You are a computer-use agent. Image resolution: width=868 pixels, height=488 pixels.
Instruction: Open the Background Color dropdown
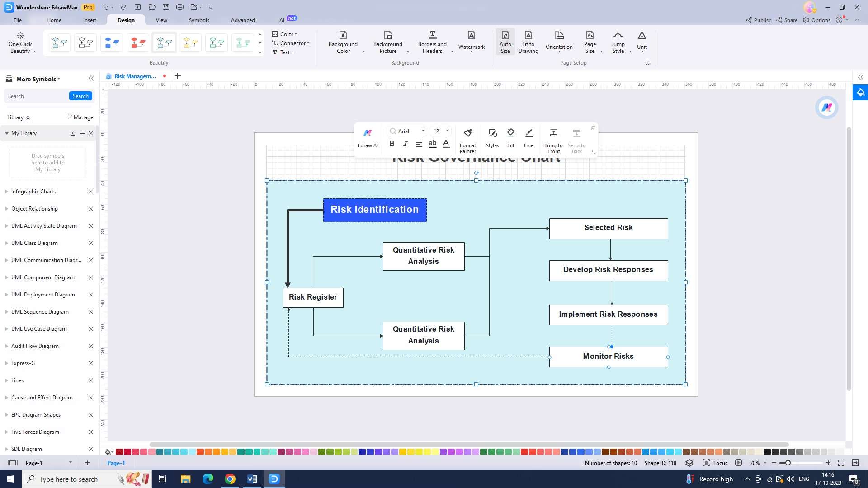point(363,52)
